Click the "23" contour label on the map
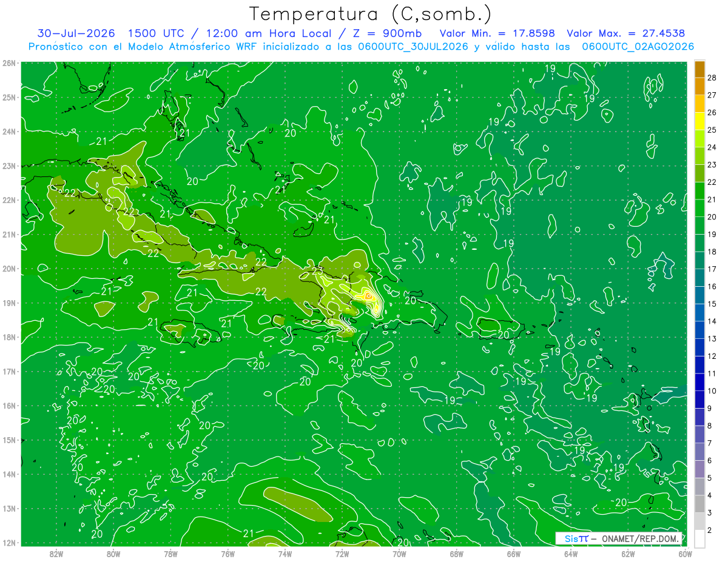This screenshot has width=728, height=562. pos(317,272)
